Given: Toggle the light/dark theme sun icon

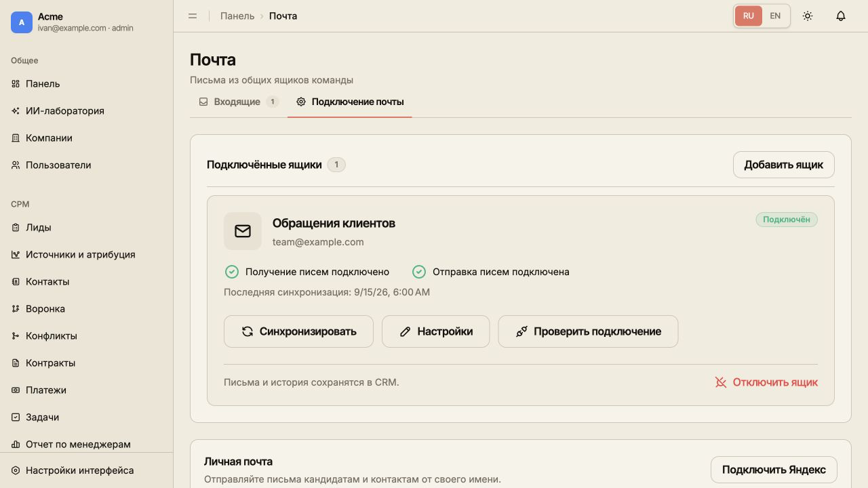Looking at the screenshot, I should tap(808, 16).
